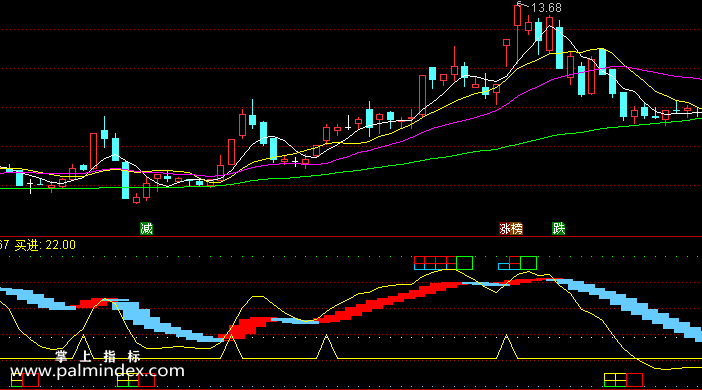Click the red box at bottom-left corner
The width and height of the screenshot is (702, 390).
point(30,381)
